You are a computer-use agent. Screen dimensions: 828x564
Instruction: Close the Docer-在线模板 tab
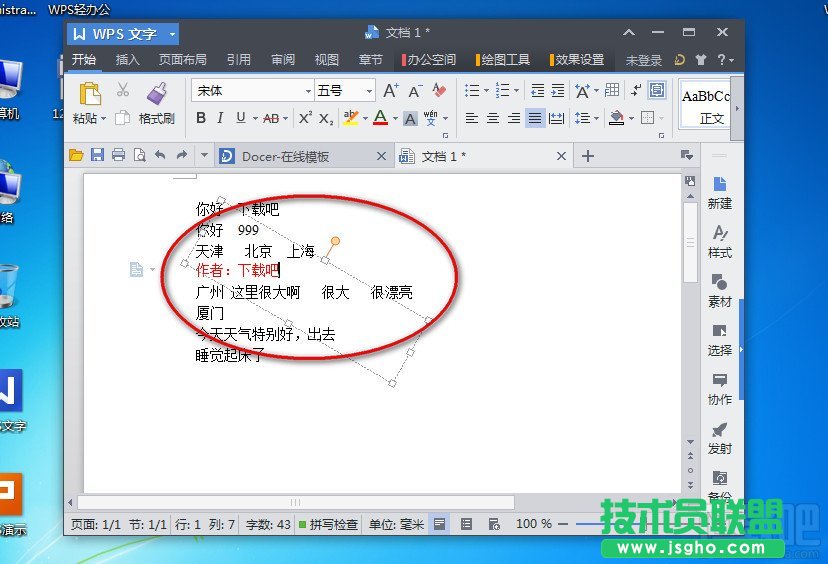tap(381, 156)
